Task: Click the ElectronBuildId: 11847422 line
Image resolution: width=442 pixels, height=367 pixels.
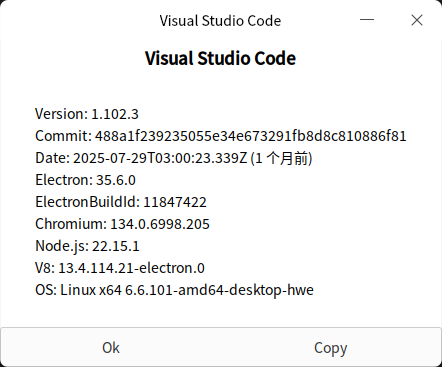Action: click(121, 202)
